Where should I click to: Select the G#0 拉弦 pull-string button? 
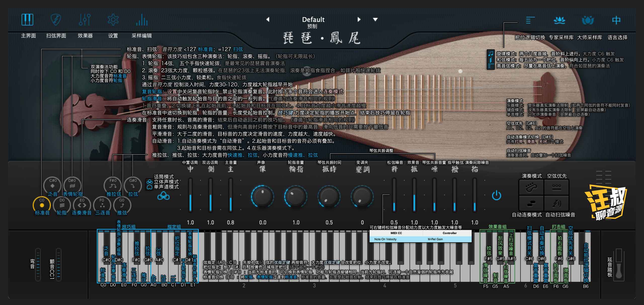click(x=133, y=185)
